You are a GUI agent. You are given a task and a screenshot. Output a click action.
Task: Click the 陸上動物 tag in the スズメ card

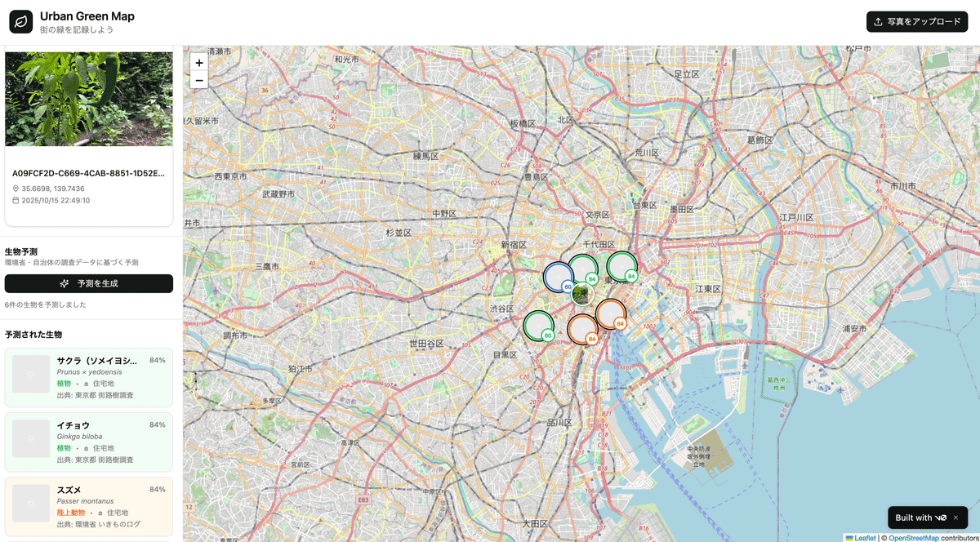pos(71,513)
